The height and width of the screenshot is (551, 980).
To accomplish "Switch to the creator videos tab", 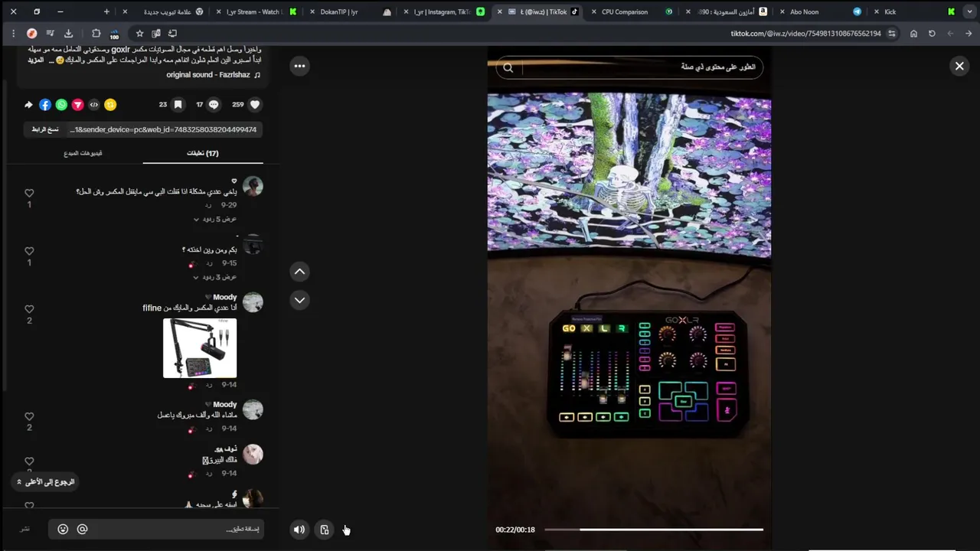I will pyautogui.click(x=83, y=153).
